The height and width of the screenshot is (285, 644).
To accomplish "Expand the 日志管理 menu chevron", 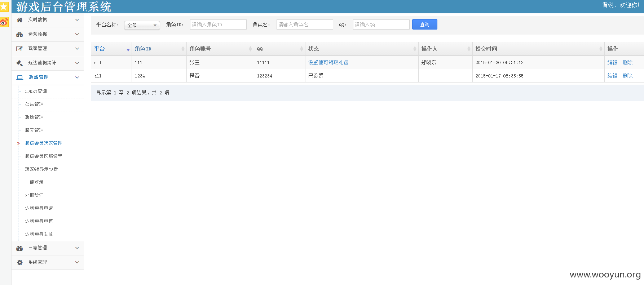I will [77, 248].
